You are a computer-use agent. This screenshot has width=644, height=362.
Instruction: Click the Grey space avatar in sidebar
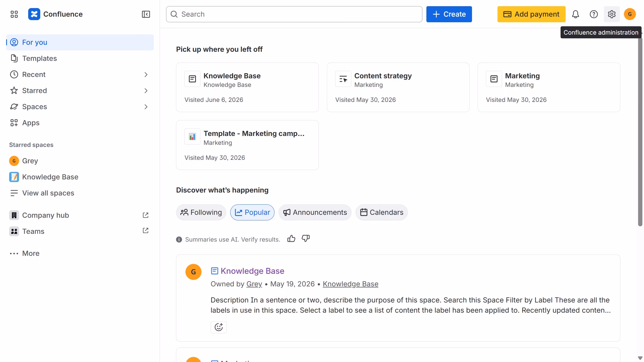pos(14,161)
